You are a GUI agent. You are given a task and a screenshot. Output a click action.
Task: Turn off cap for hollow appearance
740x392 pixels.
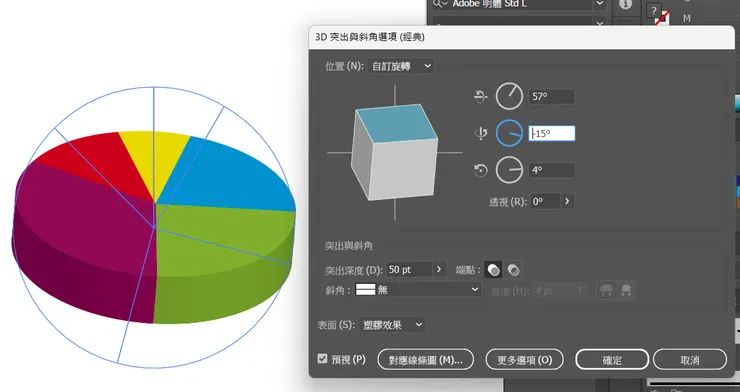pos(513,270)
